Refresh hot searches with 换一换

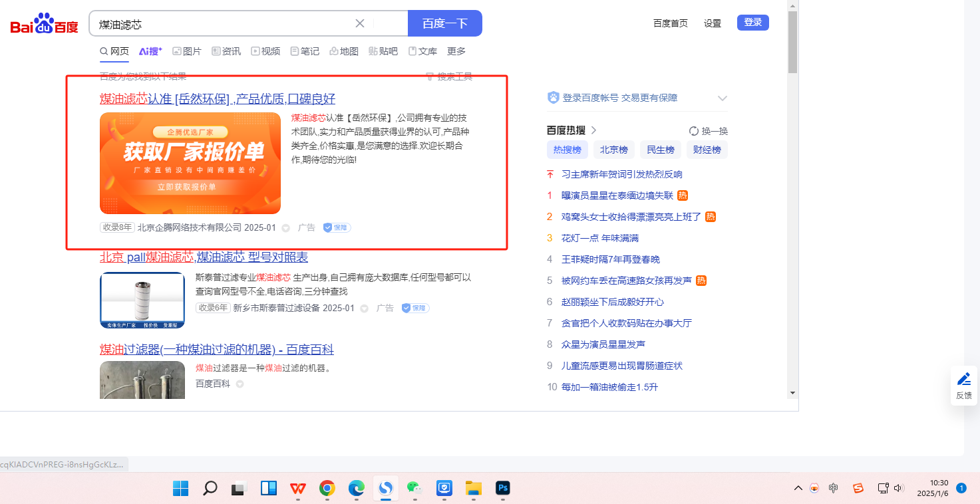(709, 131)
